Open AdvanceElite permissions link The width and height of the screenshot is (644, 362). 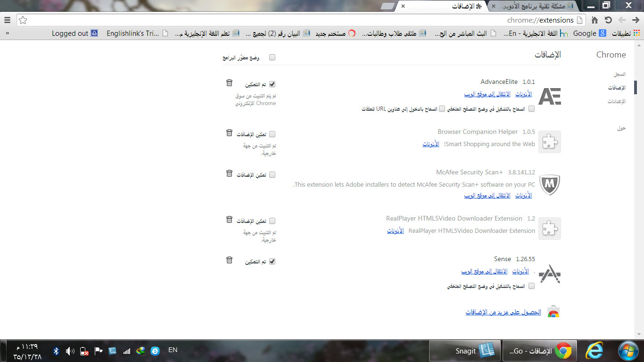pos(523,94)
